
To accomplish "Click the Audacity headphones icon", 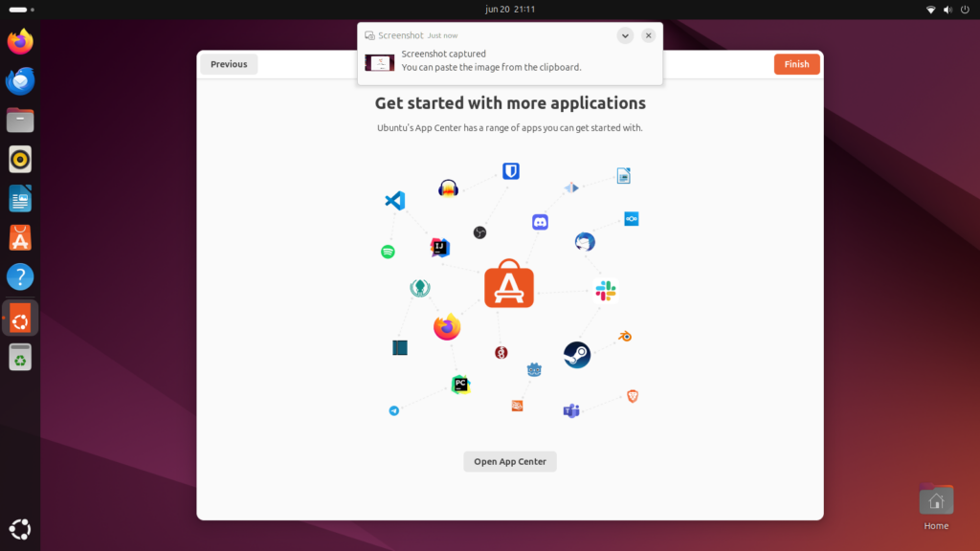I will 448,188.
